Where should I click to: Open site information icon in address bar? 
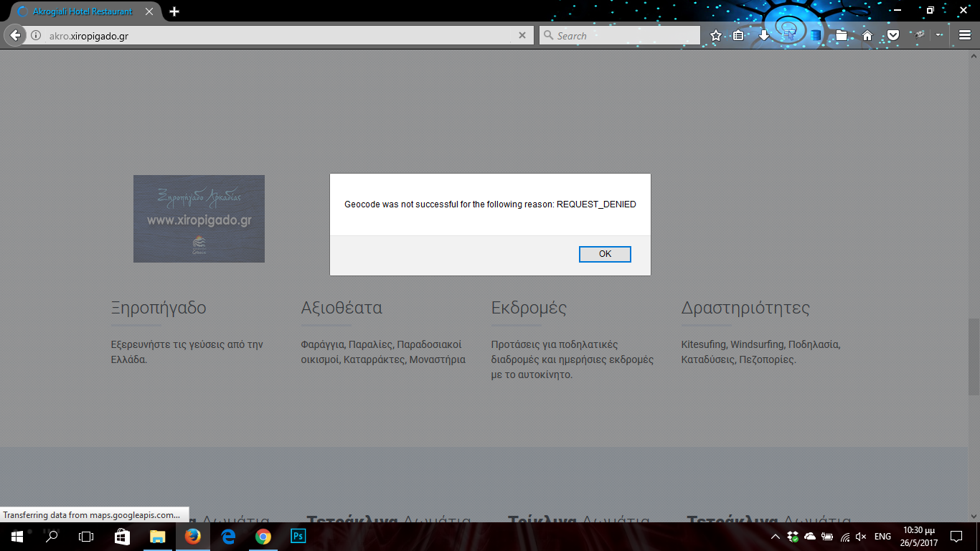[36, 35]
